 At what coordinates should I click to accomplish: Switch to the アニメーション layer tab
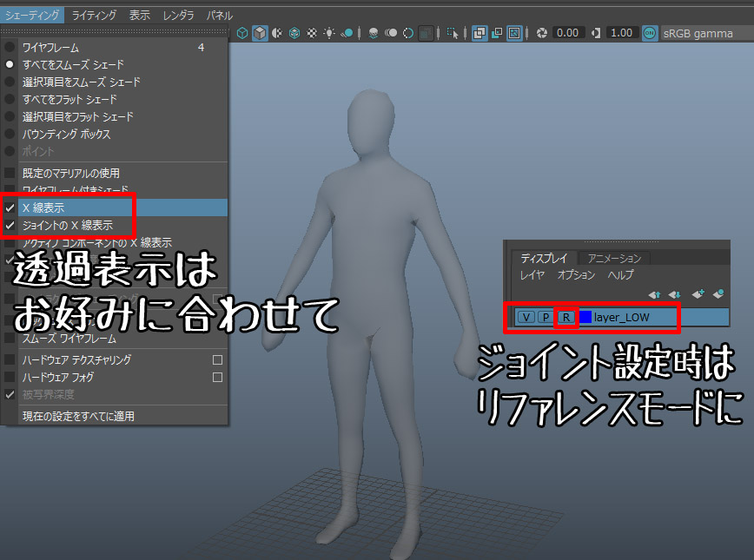click(x=614, y=258)
